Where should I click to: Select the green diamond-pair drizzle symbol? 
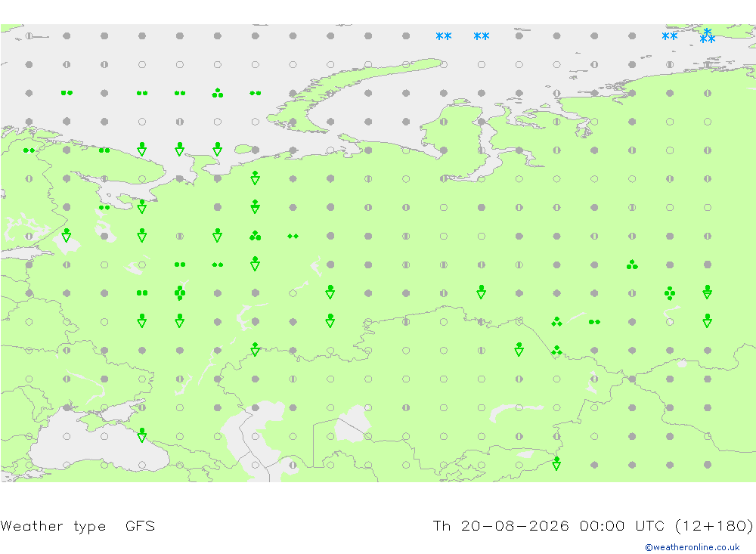click(293, 236)
